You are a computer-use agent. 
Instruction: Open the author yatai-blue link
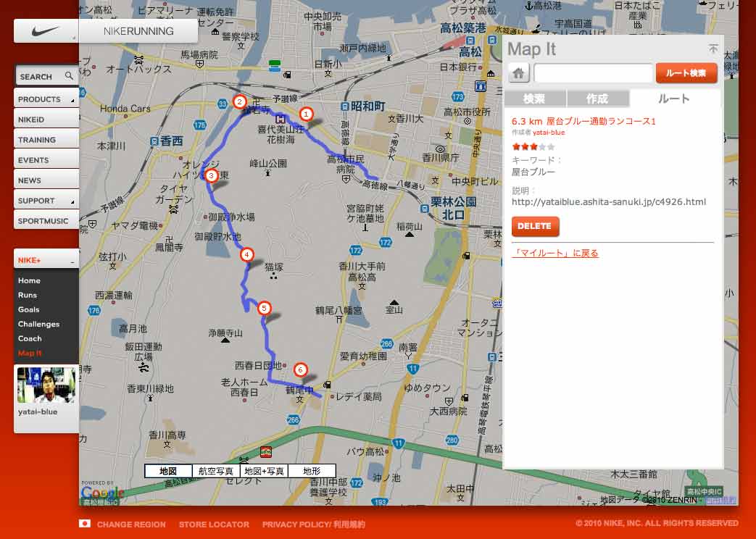pos(549,132)
